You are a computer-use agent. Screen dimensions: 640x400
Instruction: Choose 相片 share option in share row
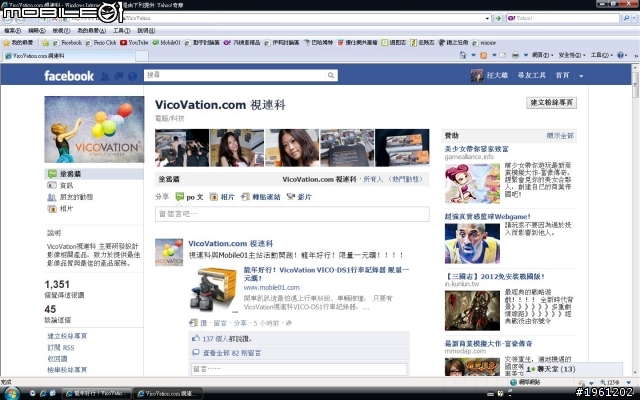(222, 197)
